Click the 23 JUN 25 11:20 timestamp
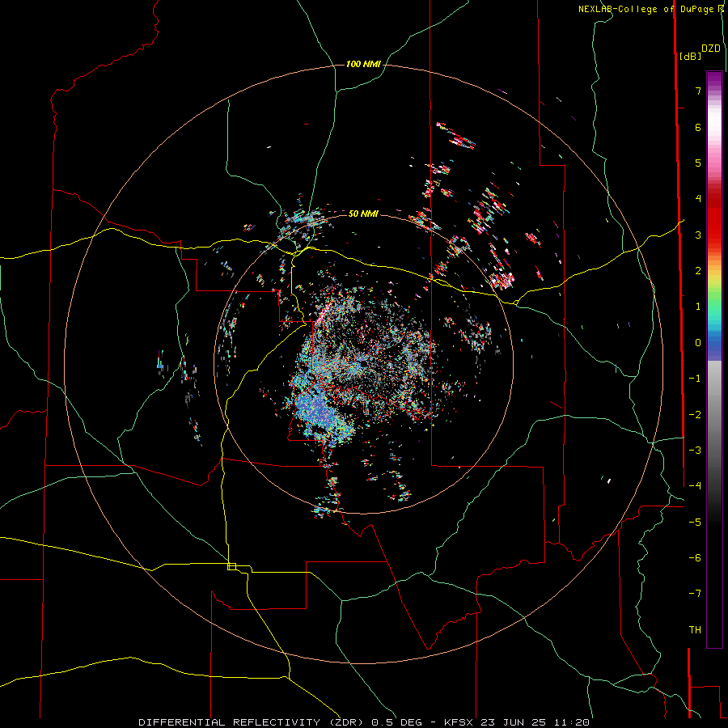The image size is (728, 728). (535, 722)
